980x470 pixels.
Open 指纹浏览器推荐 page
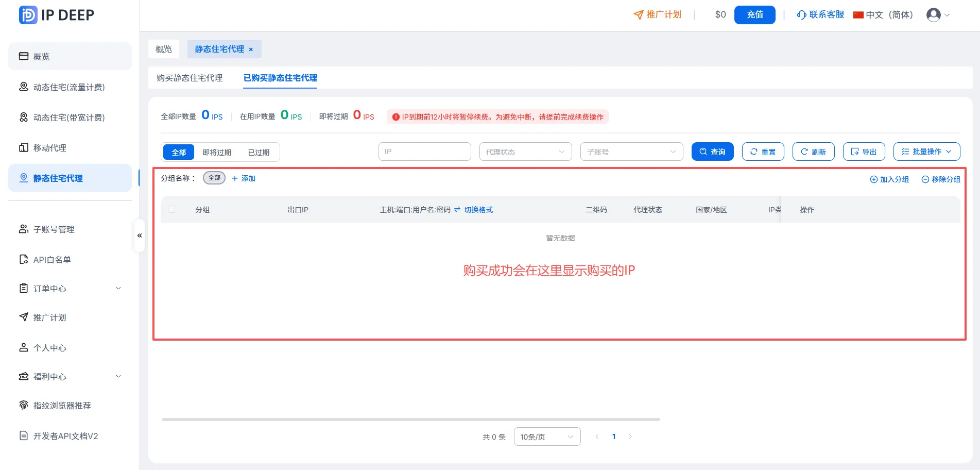point(70,406)
